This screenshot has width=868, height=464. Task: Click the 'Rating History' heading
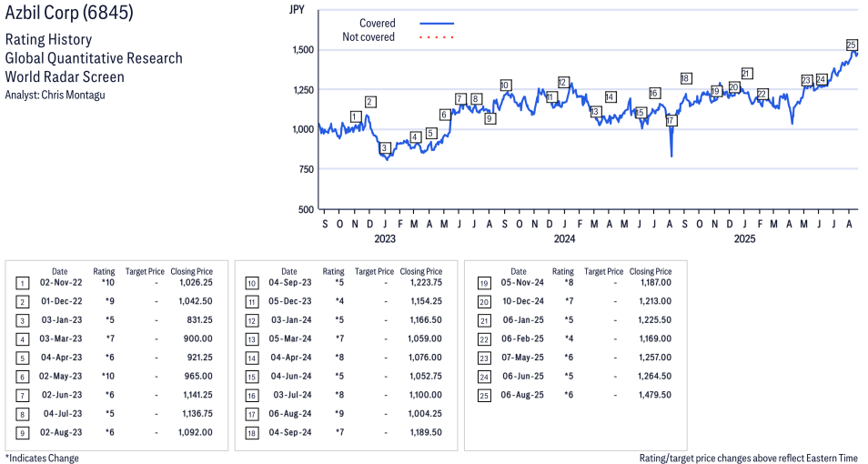click(x=49, y=40)
